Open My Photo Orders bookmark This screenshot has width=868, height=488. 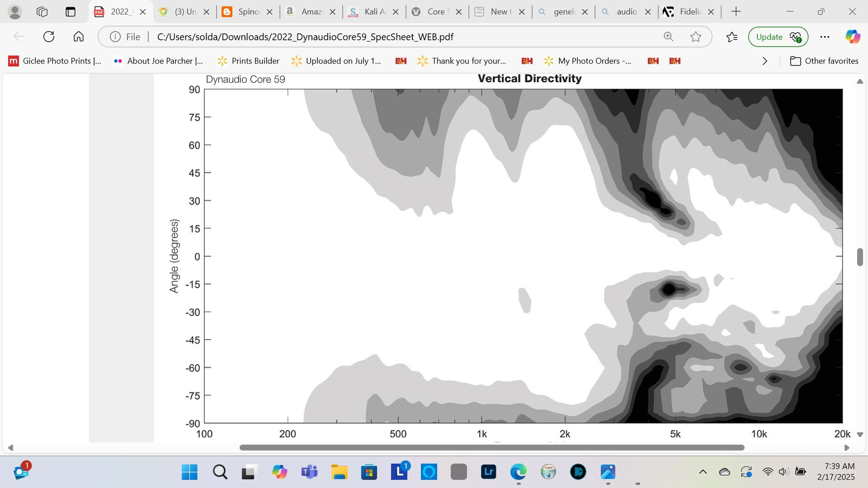coord(588,61)
